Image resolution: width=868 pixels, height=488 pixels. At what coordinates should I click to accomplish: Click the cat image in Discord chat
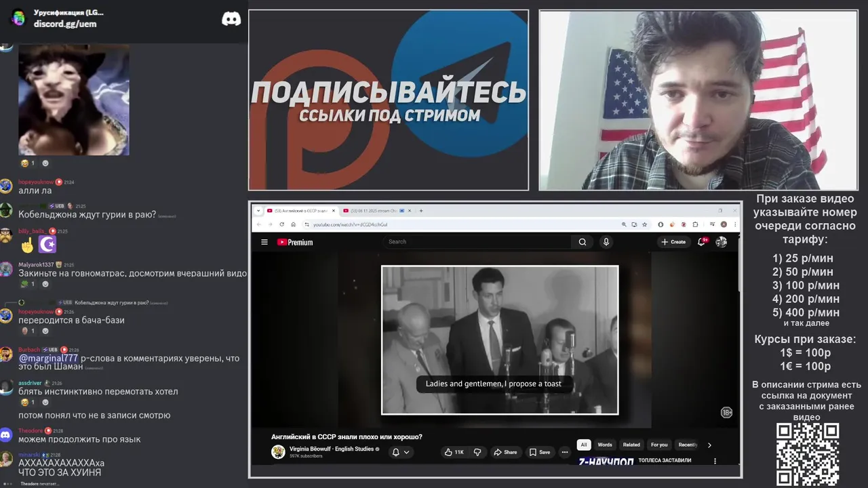pyautogui.click(x=73, y=100)
